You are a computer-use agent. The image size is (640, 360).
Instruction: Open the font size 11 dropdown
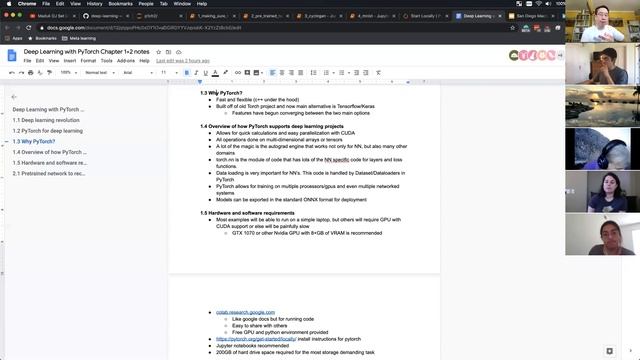click(169, 73)
